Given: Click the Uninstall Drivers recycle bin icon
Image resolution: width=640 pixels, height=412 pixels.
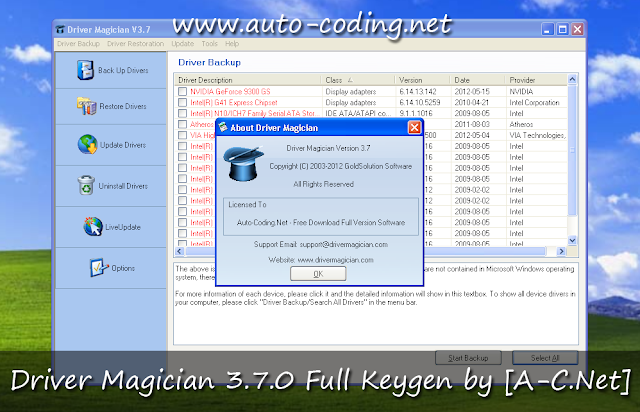Looking at the screenshot, I should [x=86, y=185].
